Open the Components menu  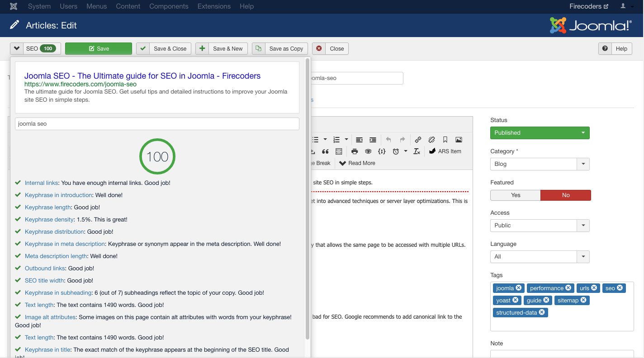tap(169, 6)
